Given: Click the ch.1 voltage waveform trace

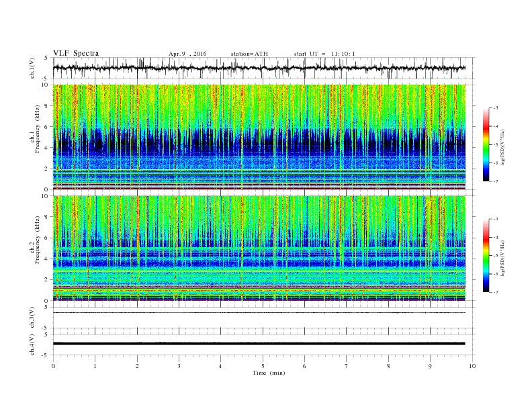Looking at the screenshot, I should (x=259, y=68).
